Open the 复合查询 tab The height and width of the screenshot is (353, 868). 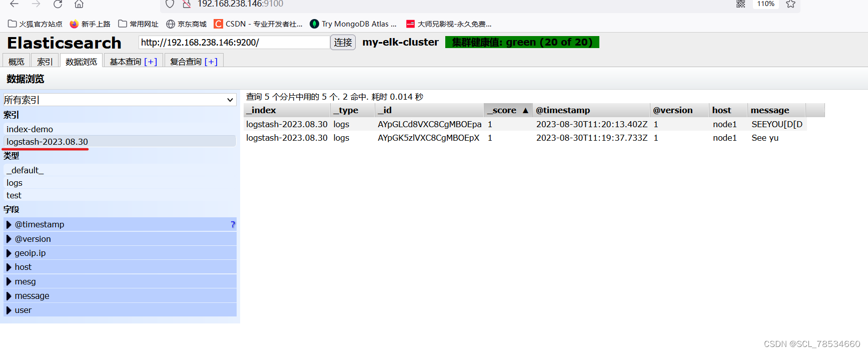pyautogui.click(x=186, y=62)
